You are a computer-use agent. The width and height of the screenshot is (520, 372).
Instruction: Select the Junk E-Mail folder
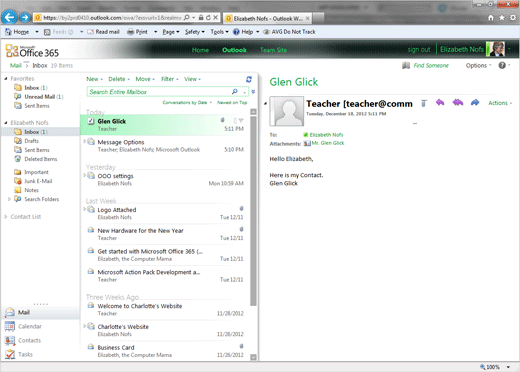coord(38,181)
